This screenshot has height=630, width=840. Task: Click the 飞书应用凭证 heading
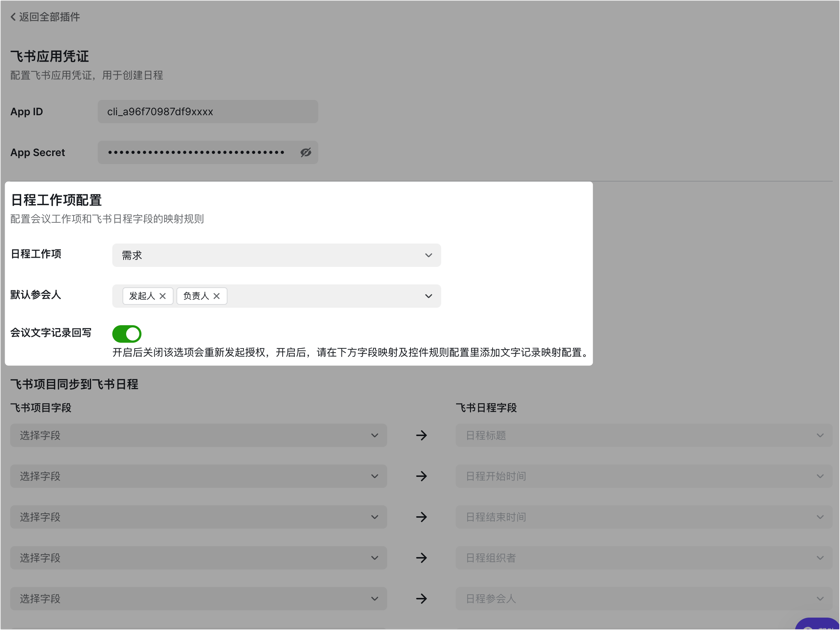[x=49, y=56]
